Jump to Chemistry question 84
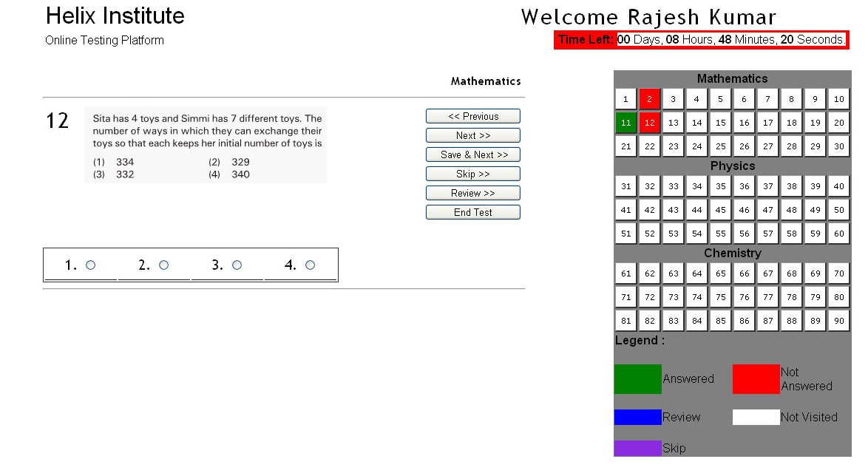The width and height of the screenshot is (868, 476). coord(697,321)
